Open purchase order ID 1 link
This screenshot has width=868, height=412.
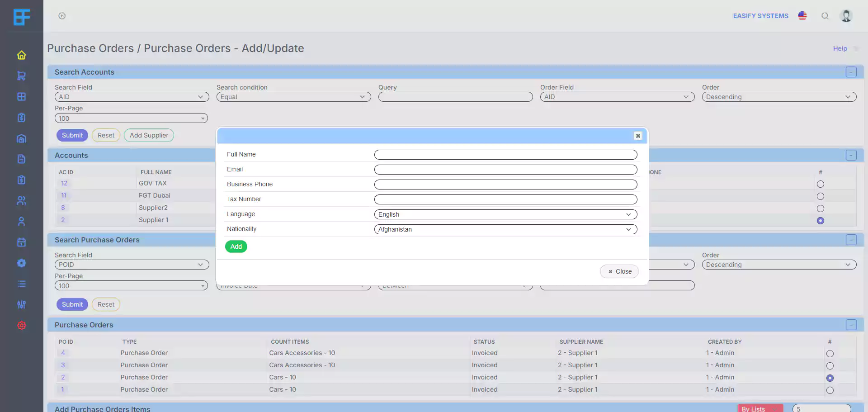point(62,389)
